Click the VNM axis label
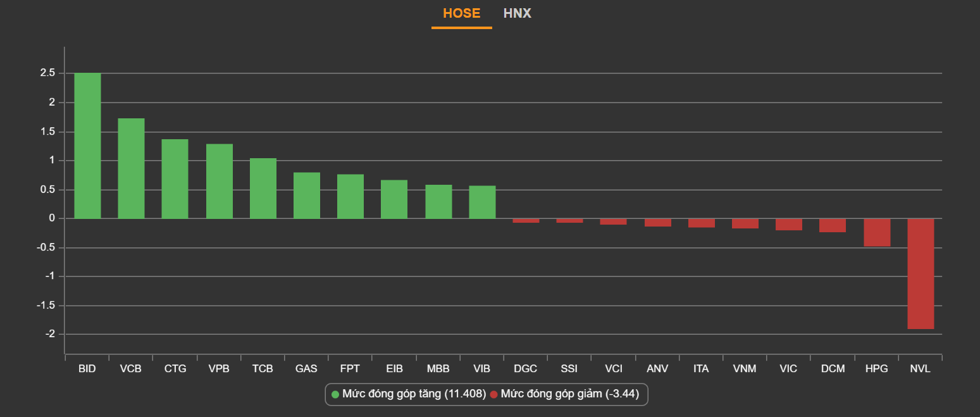This screenshot has width=980, height=417. tap(745, 369)
